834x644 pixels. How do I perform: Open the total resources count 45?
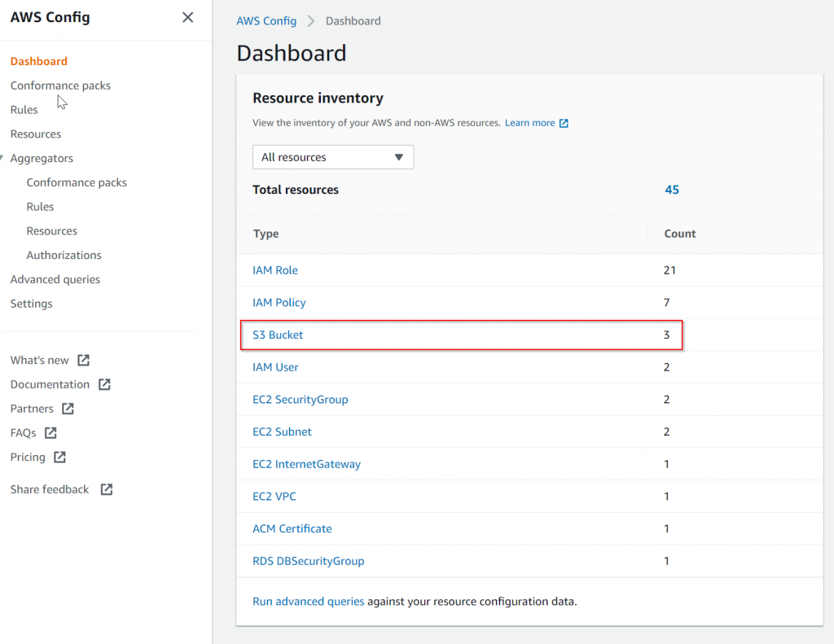coord(672,190)
